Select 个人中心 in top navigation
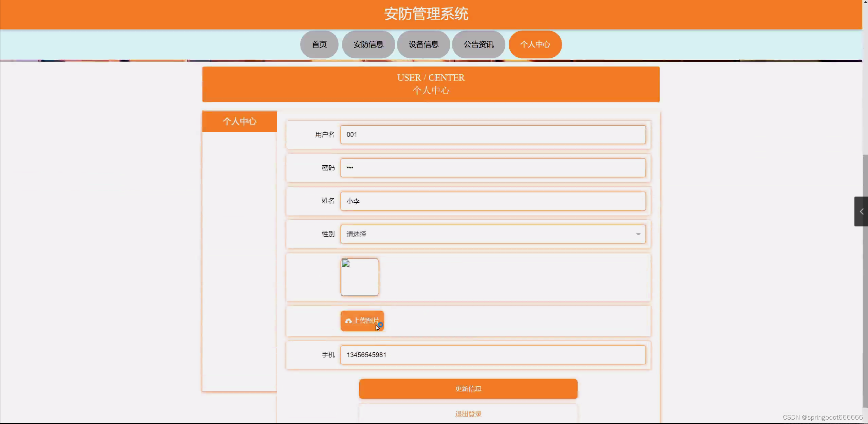 point(535,44)
